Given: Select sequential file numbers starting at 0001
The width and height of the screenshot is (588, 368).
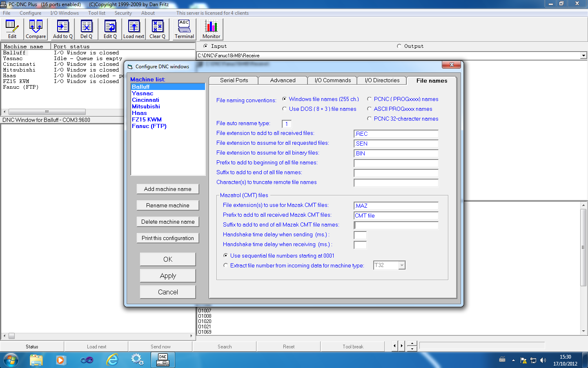Looking at the screenshot, I should pyautogui.click(x=225, y=256).
